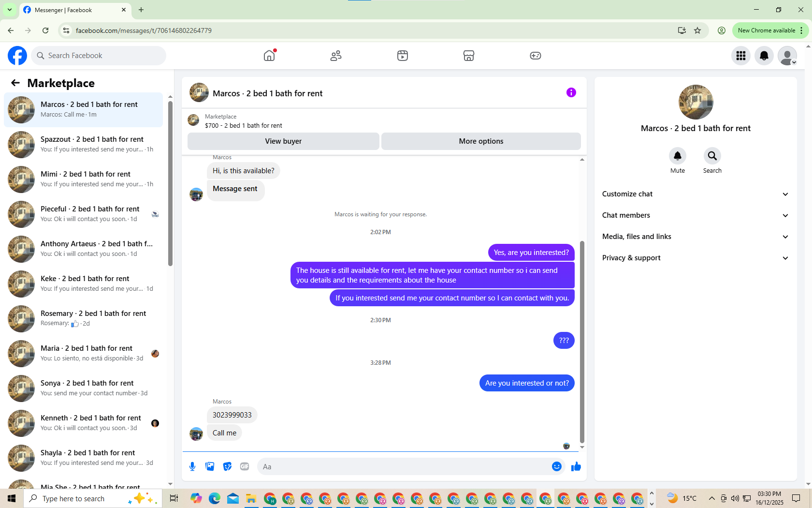Expand Customize chat section
Screen dimensions: 812x508
[696, 194]
